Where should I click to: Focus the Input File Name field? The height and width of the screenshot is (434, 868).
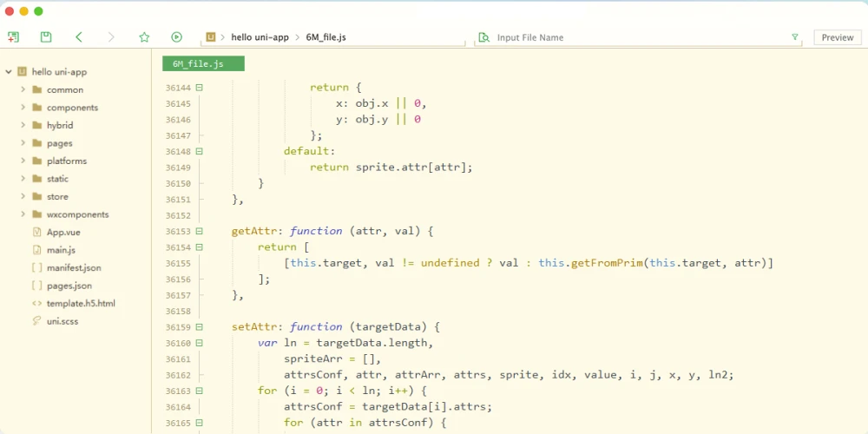[x=636, y=37]
